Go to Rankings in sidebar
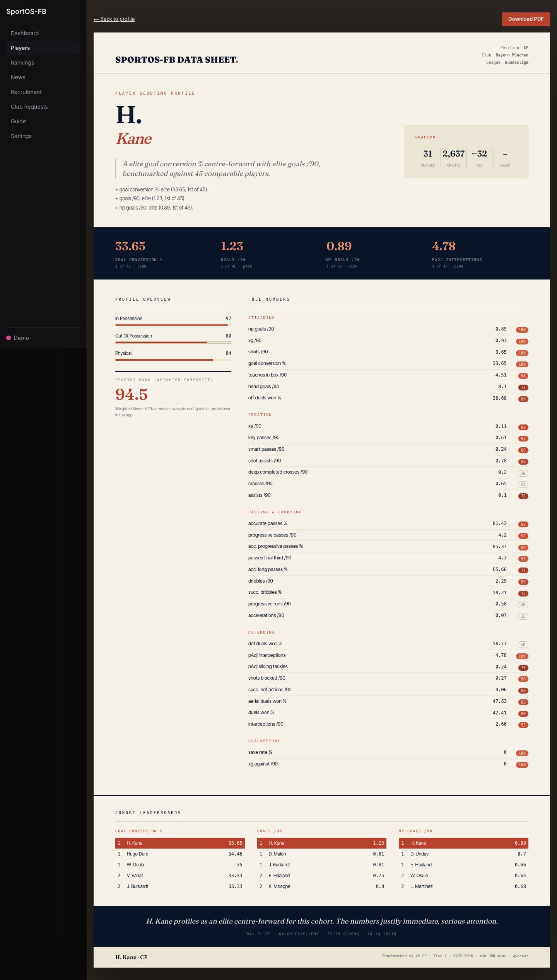Image resolution: width=557 pixels, height=980 pixels. coord(43,63)
